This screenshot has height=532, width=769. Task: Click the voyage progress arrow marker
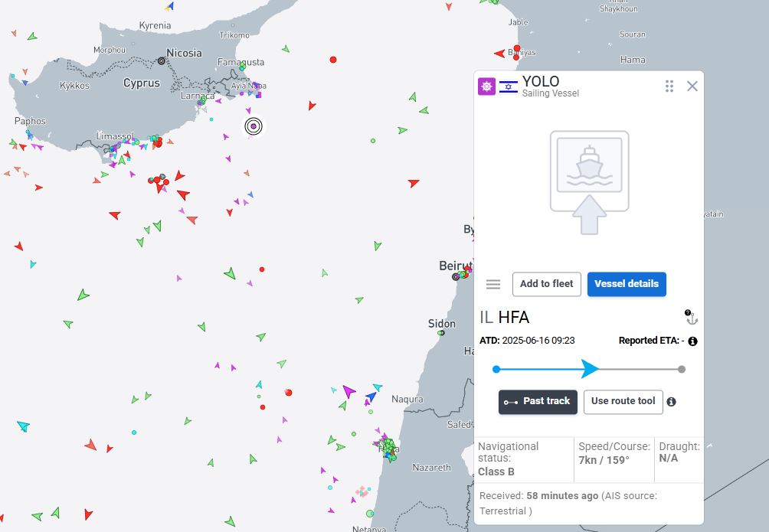(x=590, y=369)
